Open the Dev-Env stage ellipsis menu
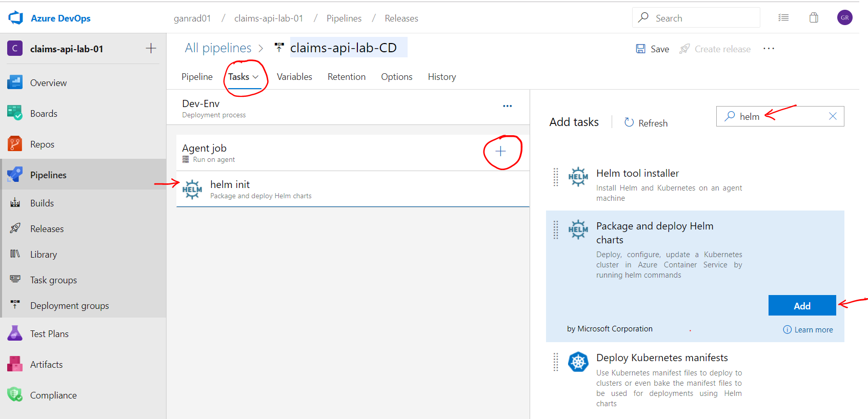 (x=508, y=106)
